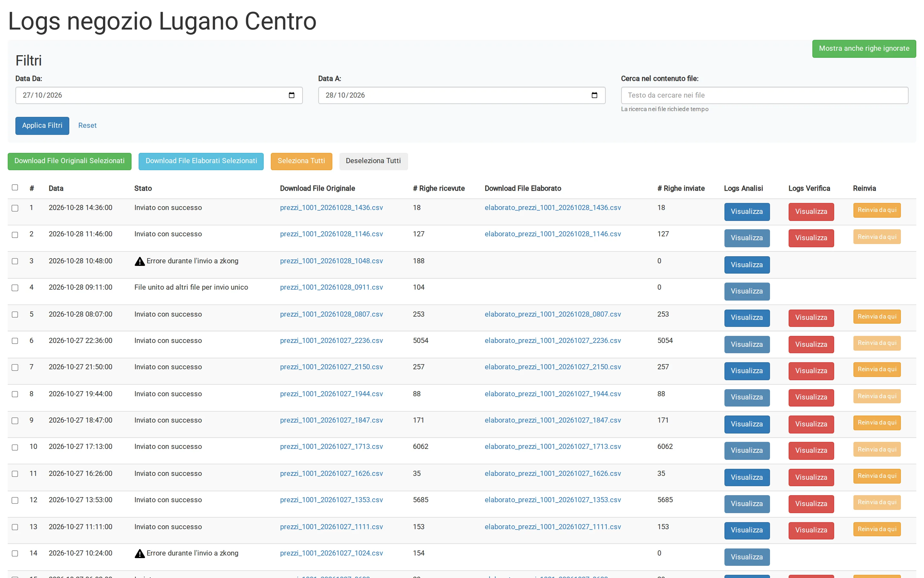Click Reinvia da qui for row 5
924x578 pixels.
pos(877,317)
